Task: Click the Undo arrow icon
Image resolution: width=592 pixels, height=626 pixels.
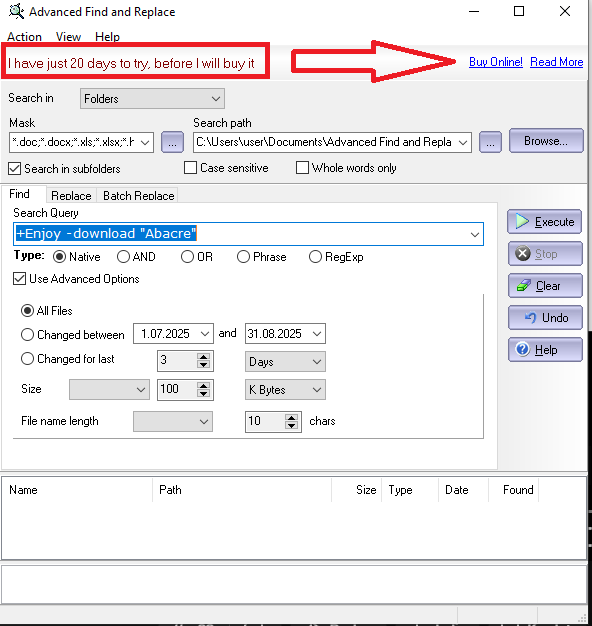Action: [531, 317]
